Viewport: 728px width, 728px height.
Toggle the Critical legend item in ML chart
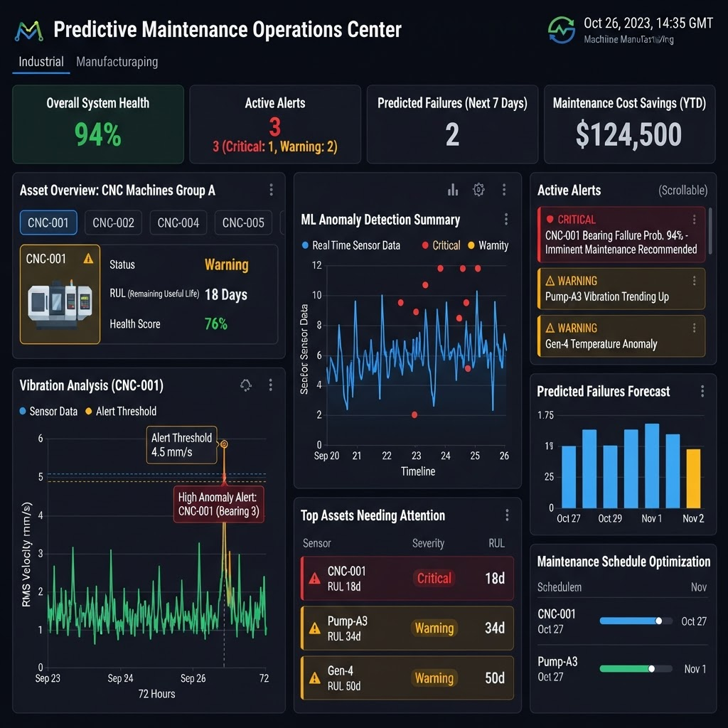coord(441,245)
